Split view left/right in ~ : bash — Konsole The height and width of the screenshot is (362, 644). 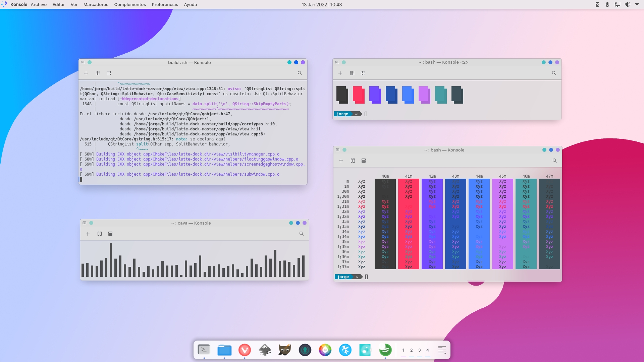[353, 161]
